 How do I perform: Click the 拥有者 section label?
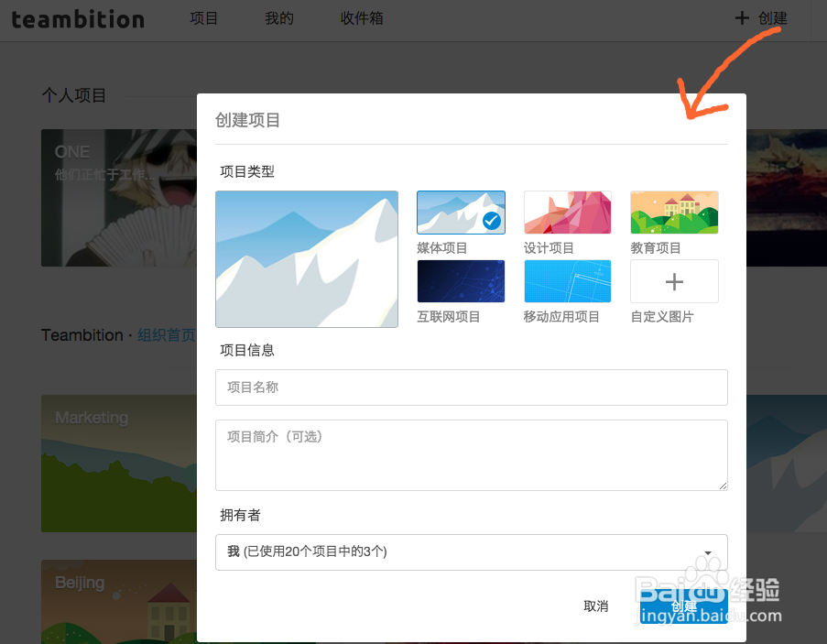pyautogui.click(x=241, y=515)
